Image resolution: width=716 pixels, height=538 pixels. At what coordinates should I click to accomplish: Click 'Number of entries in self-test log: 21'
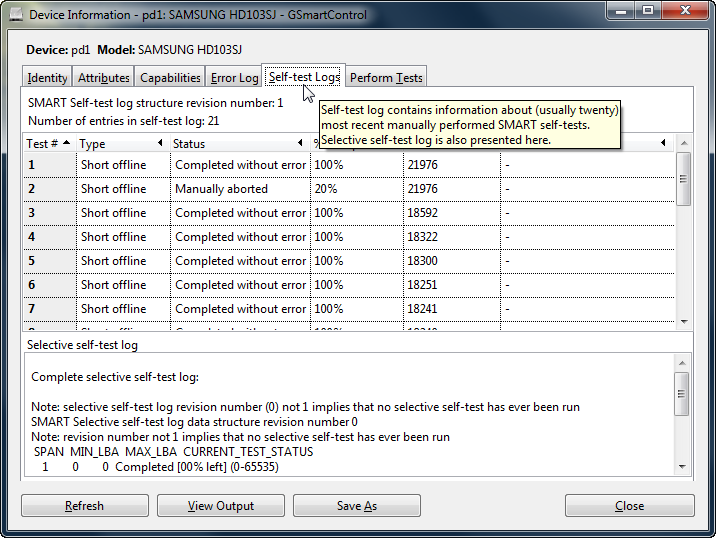pos(124,121)
